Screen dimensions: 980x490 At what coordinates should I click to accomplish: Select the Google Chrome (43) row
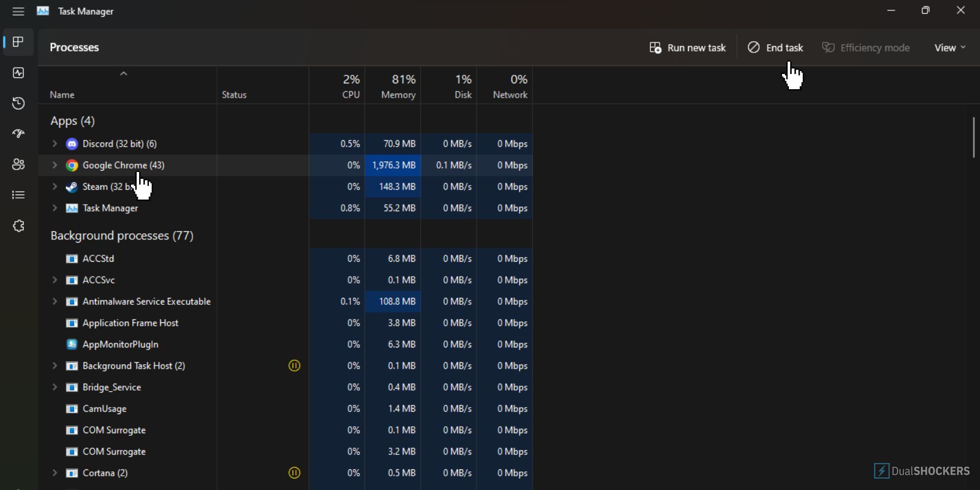(x=286, y=166)
